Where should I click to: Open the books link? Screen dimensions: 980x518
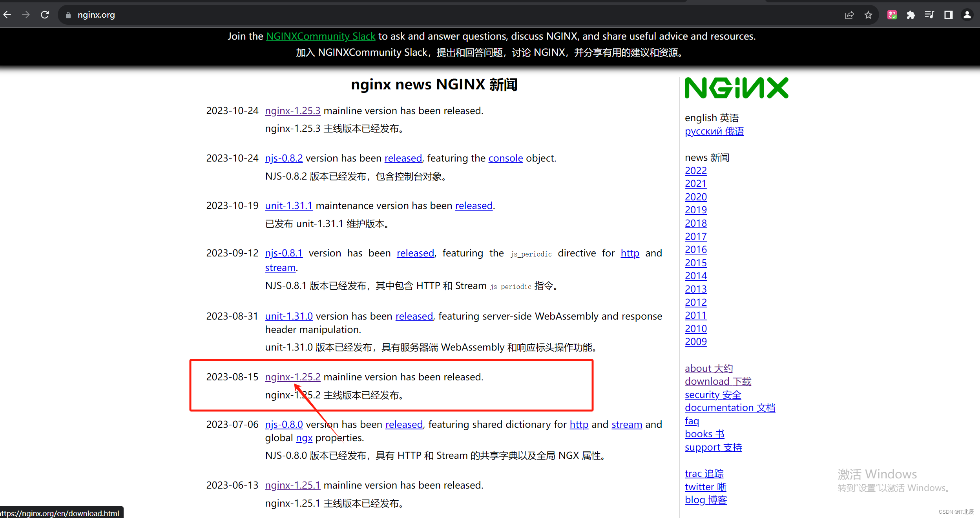(704, 434)
